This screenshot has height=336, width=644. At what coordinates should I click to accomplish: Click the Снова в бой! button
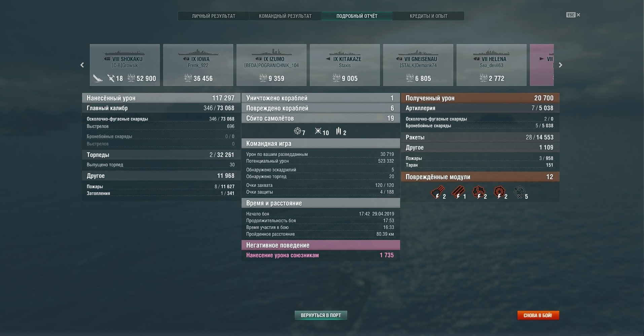538,315
